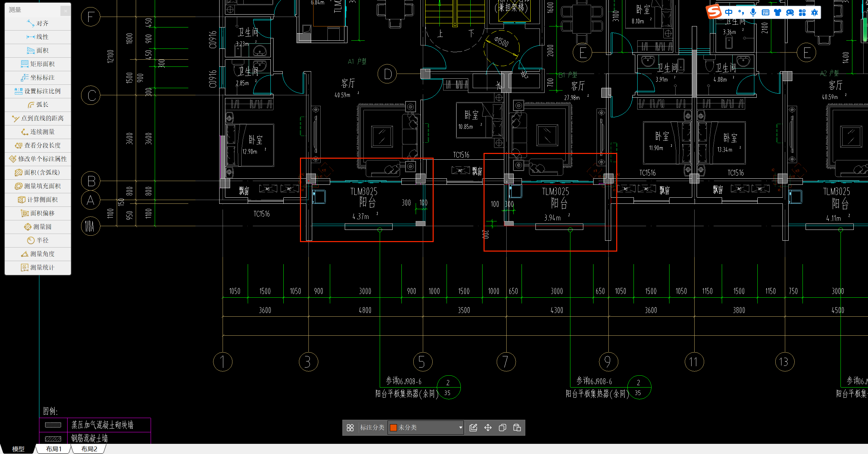Click the edit annotation icon in bottom toolbar
This screenshot has height=454, width=868.
[x=473, y=428]
